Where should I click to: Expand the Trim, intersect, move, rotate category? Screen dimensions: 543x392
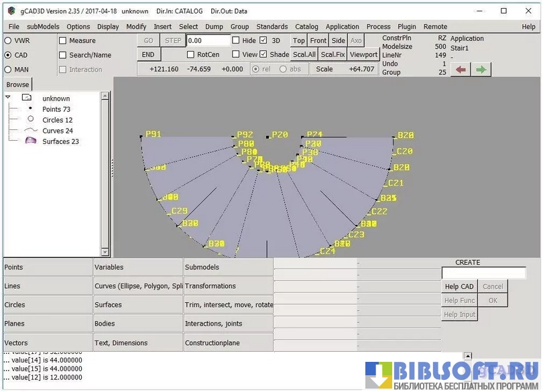tap(229, 305)
